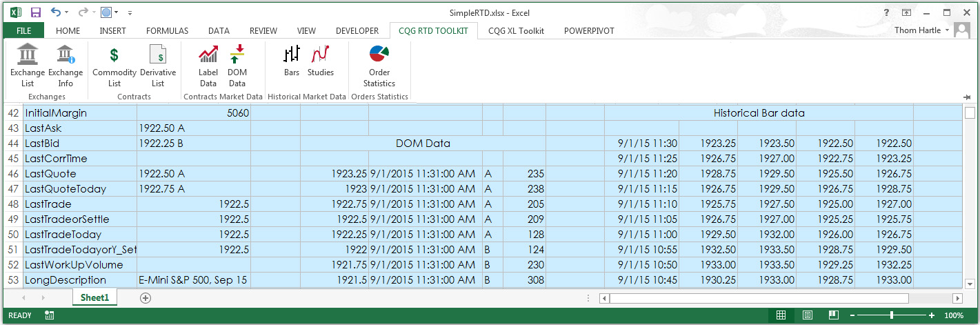The image size is (980, 325).
Task: Switch to the POWERPIVOT tab
Action: coord(589,30)
